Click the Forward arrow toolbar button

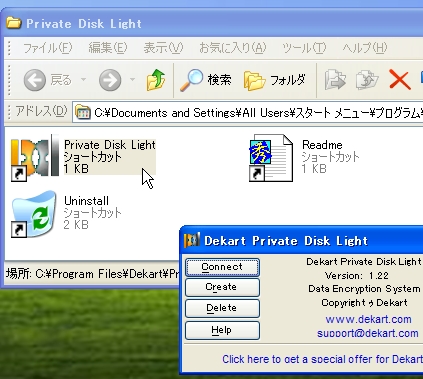(x=110, y=80)
